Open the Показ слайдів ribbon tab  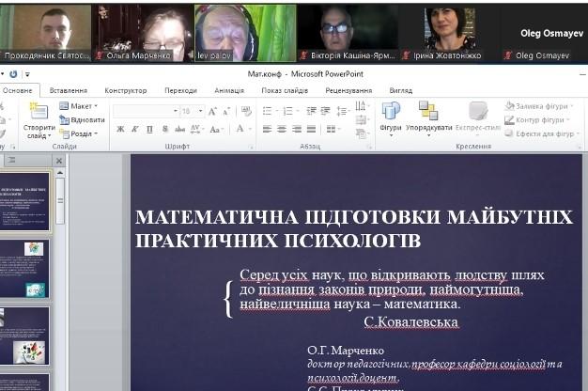pyautogui.click(x=285, y=90)
